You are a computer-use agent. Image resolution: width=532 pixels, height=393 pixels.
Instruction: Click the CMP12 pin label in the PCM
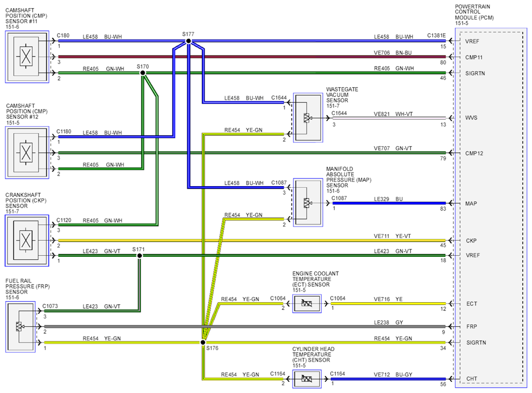click(x=474, y=153)
